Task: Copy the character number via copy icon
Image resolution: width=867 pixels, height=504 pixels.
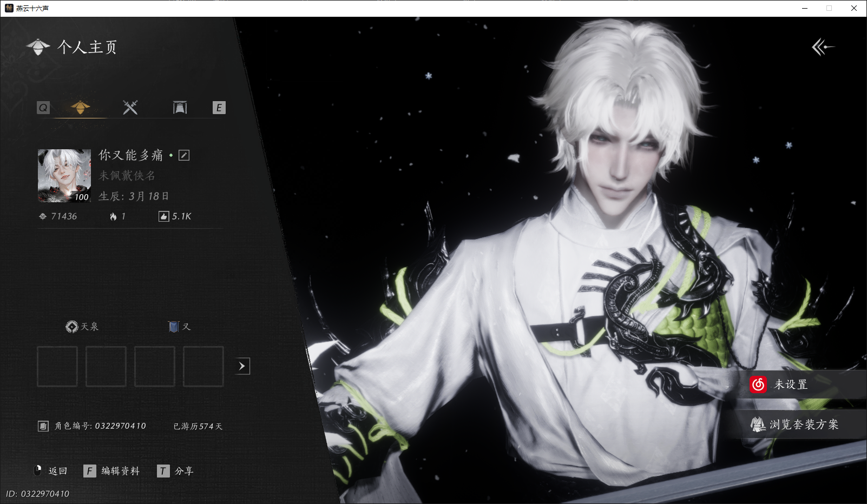Action: click(43, 426)
